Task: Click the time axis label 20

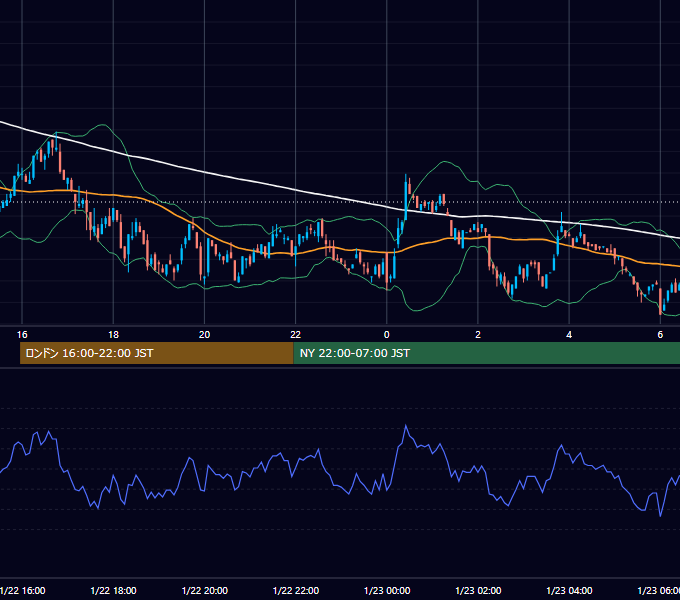Action: 204,335
